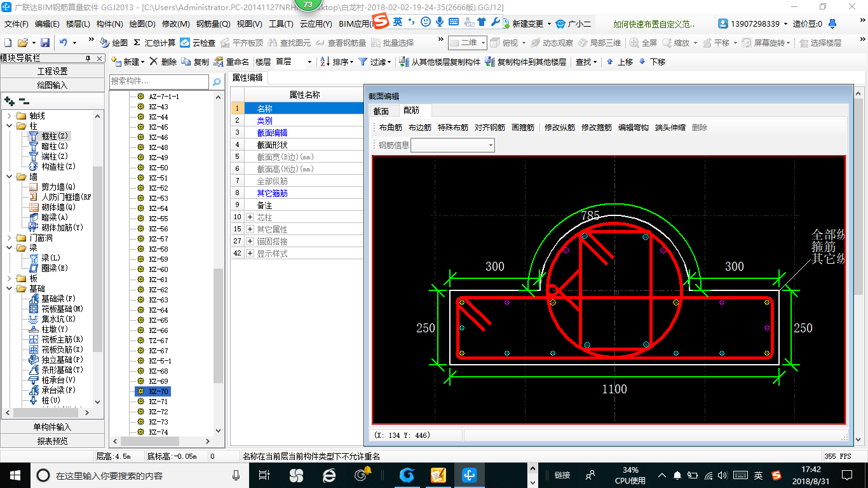Click 布边筋 button
The width and height of the screenshot is (868, 488).
tap(420, 128)
